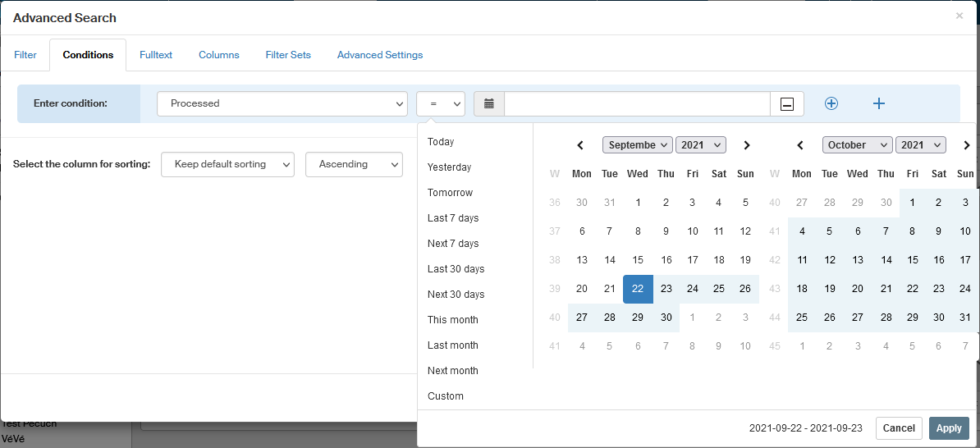Click the date condition input field

(x=637, y=104)
